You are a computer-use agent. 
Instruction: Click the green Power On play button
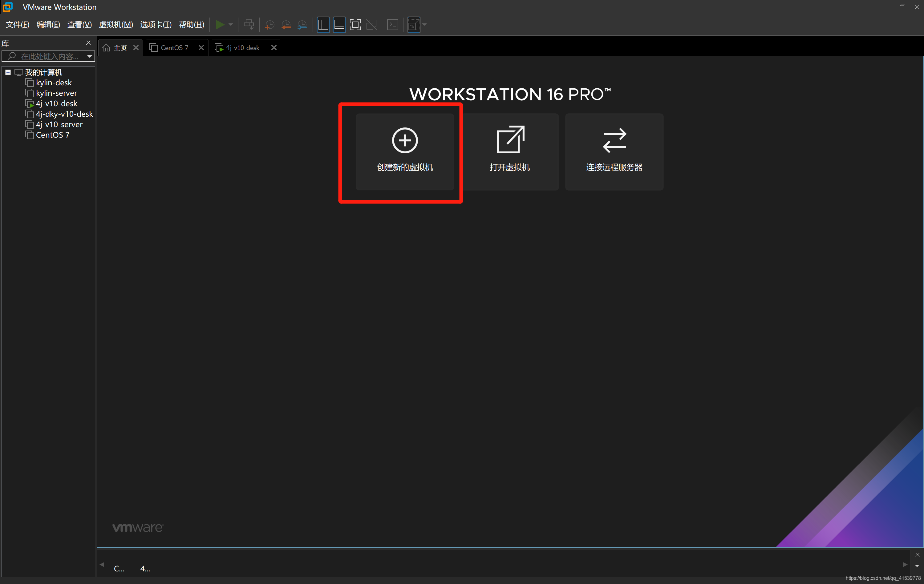tap(220, 25)
